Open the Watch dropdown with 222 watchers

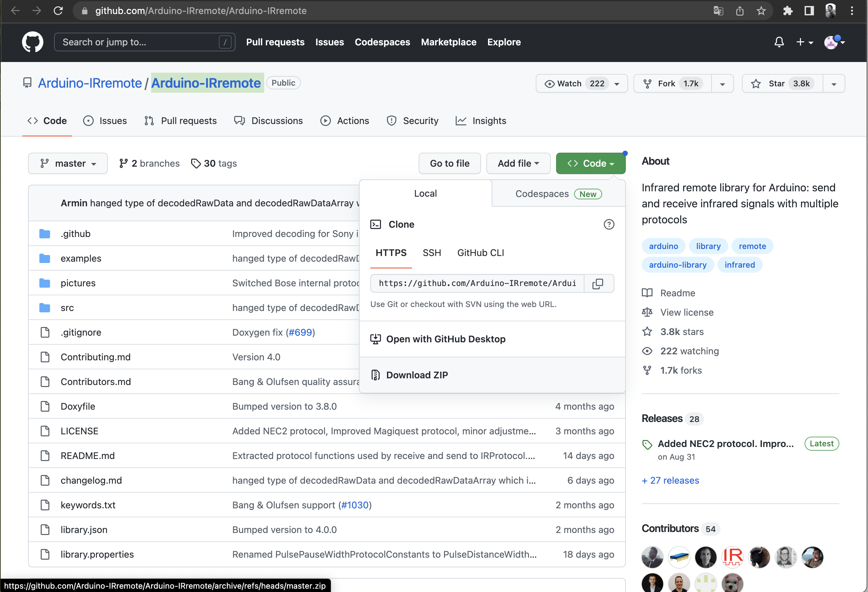click(581, 84)
